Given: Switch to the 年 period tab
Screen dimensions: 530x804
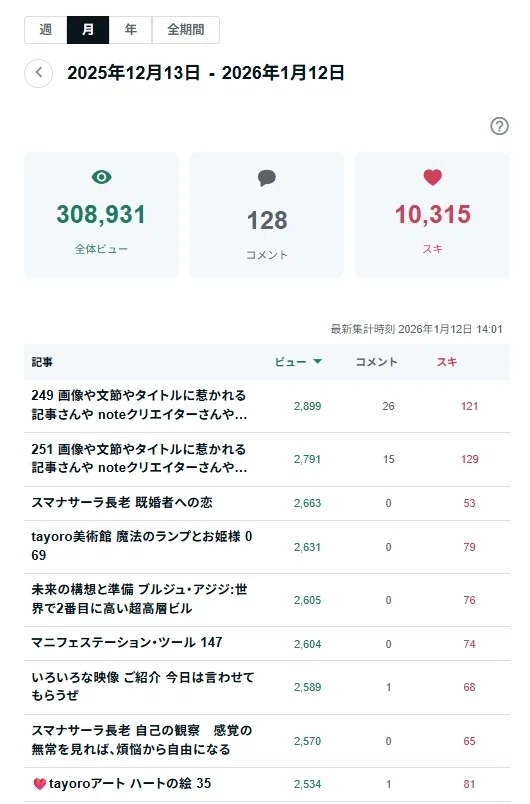Looking at the screenshot, I should pos(130,30).
